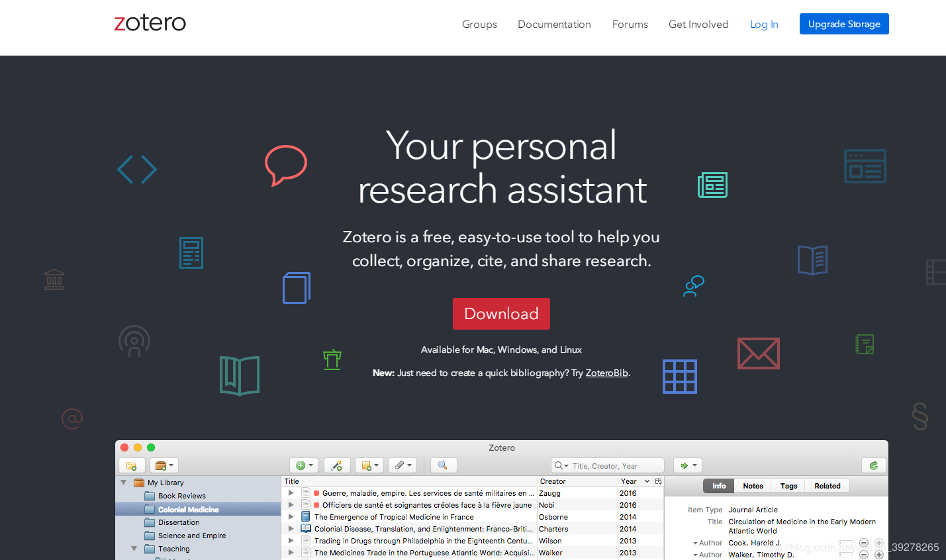
Task: Click the blue code brackets icon
Action: point(137,169)
